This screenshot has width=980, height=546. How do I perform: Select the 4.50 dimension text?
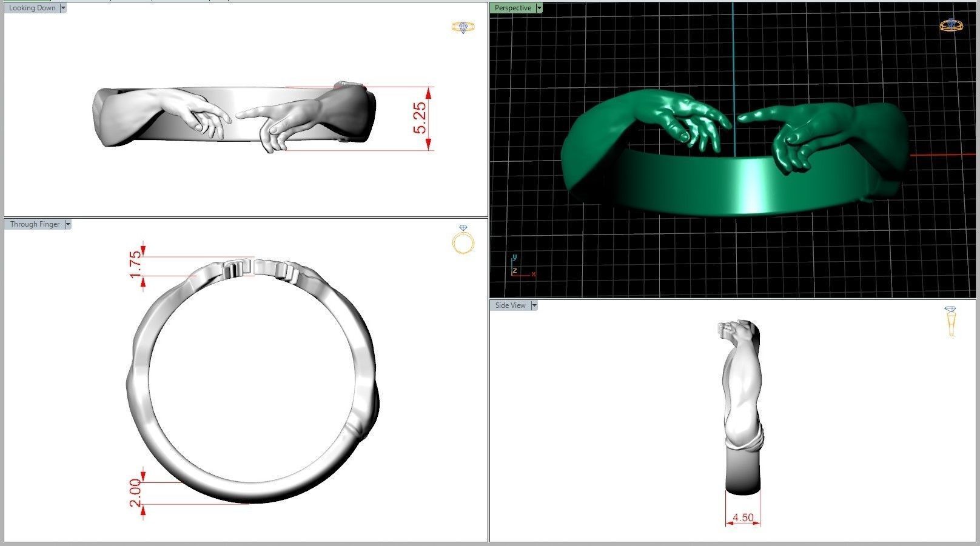tap(743, 518)
